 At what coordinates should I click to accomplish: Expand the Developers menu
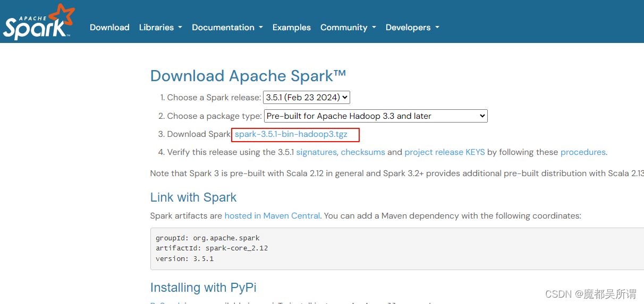(x=412, y=28)
